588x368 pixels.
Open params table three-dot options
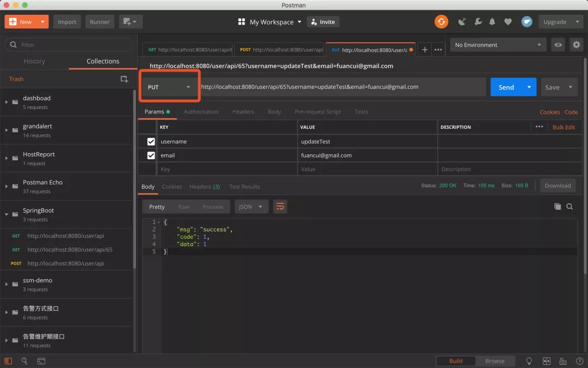pos(539,127)
